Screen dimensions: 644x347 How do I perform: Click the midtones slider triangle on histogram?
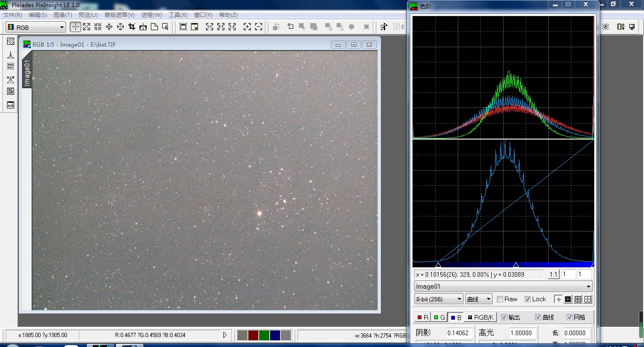point(516,265)
